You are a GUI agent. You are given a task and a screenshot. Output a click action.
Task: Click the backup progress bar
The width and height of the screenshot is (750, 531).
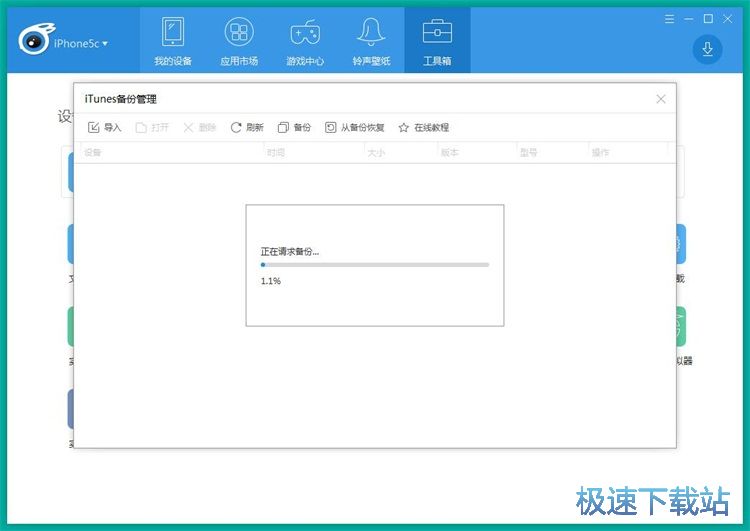[375, 265]
